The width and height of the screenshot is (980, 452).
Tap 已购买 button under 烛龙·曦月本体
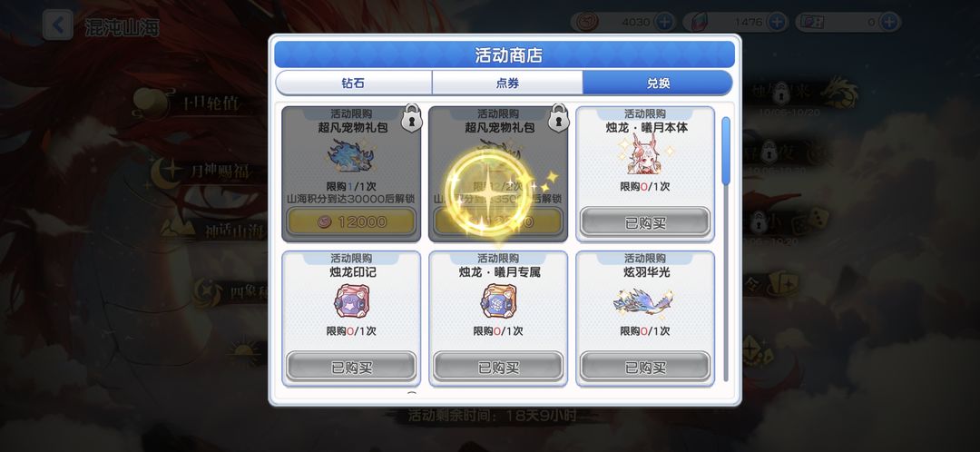tap(645, 222)
